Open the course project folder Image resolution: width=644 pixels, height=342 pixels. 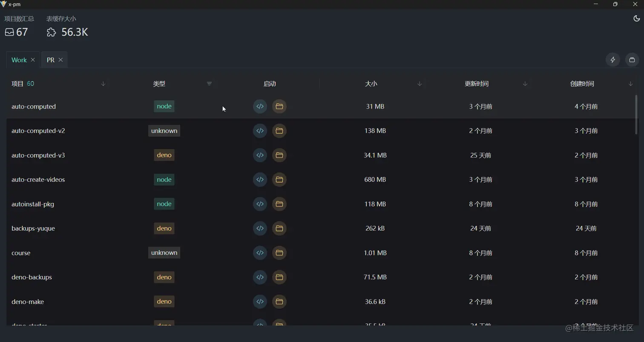[x=279, y=253]
